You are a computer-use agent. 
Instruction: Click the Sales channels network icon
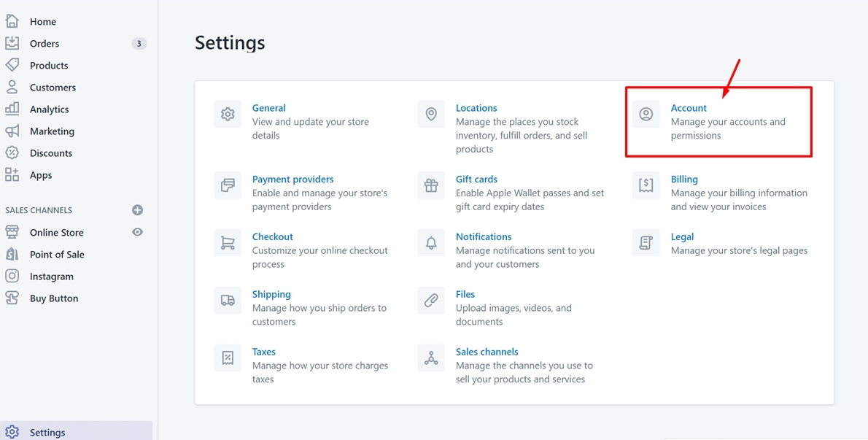pyautogui.click(x=431, y=358)
